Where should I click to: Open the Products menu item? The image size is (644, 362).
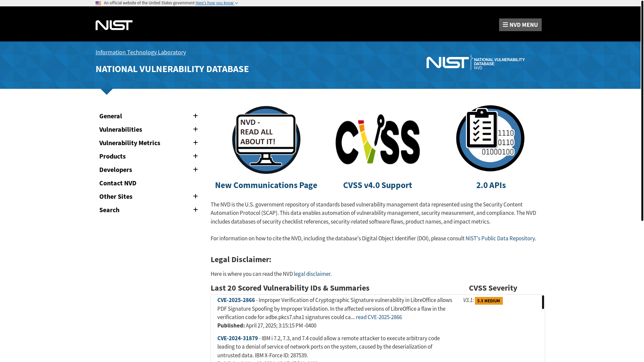pyautogui.click(x=112, y=156)
